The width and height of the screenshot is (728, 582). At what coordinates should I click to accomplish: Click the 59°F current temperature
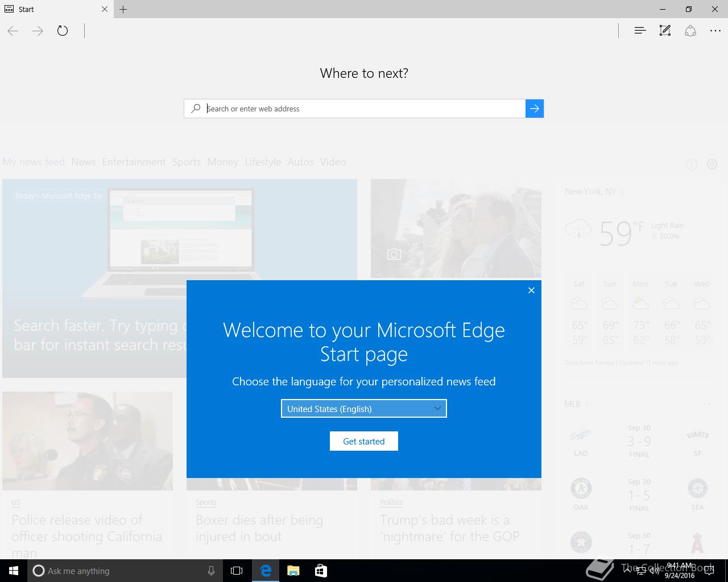point(621,233)
